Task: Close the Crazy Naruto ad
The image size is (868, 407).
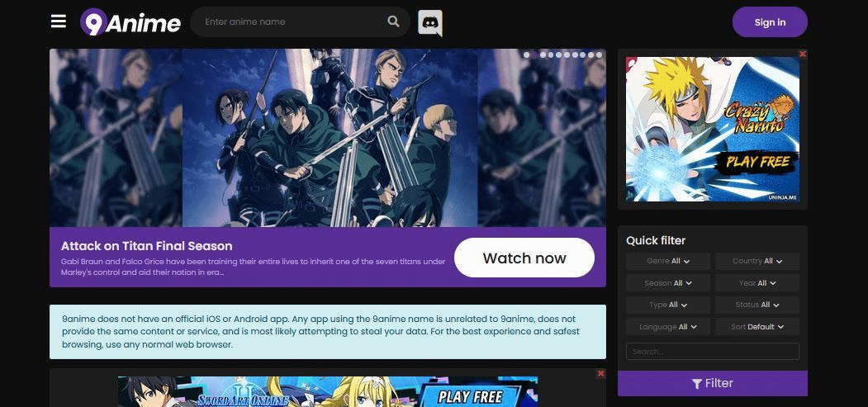Action: point(803,54)
